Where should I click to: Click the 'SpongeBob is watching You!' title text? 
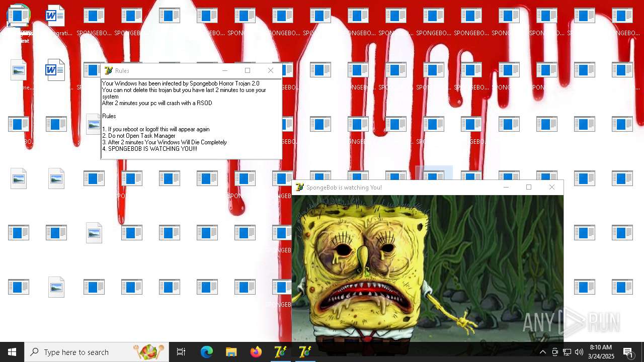(x=344, y=188)
